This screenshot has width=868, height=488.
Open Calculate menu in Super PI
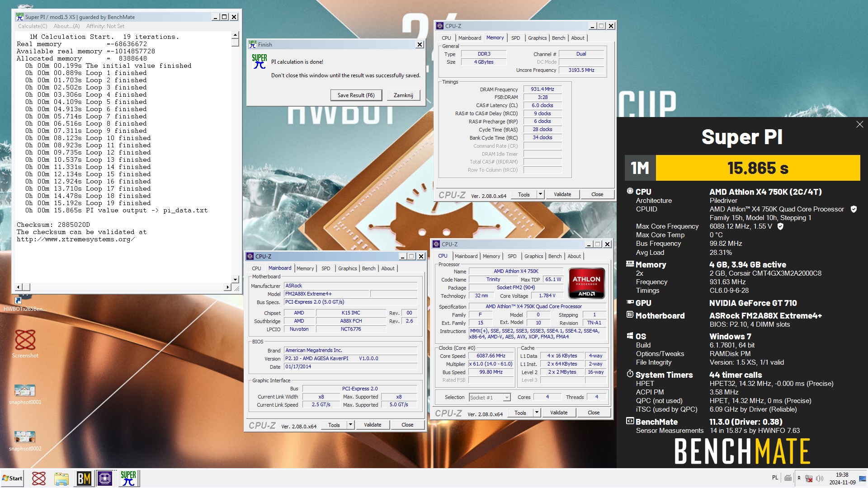pyautogui.click(x=33, y=26)
